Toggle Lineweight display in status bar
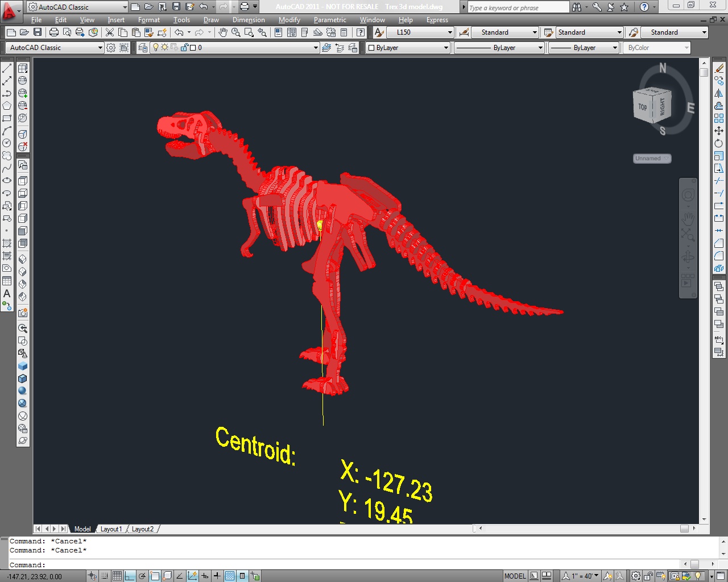 tap(217, 576)
